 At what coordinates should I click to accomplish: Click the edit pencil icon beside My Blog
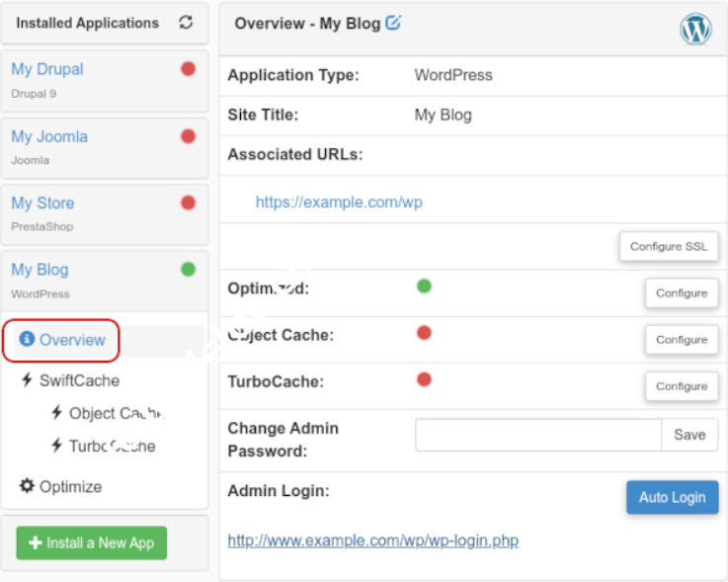pyautogui.click(x=393, y=23)
